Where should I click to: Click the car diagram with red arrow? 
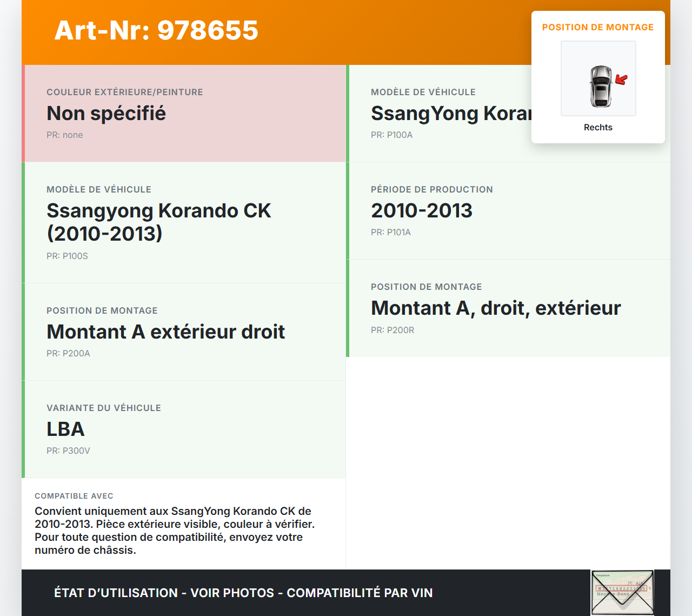coord(598,78)
